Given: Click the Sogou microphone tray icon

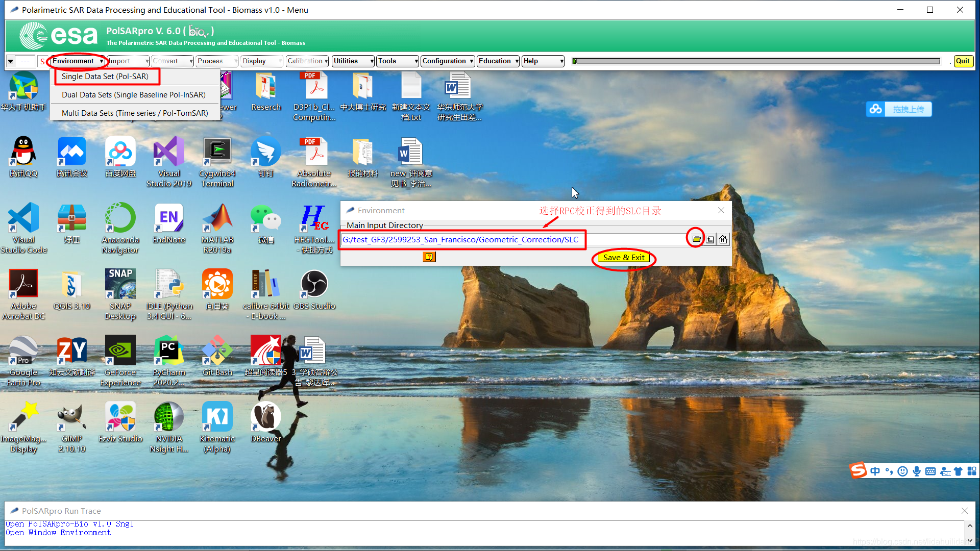Looking at the screenshot, I should 917,471.
